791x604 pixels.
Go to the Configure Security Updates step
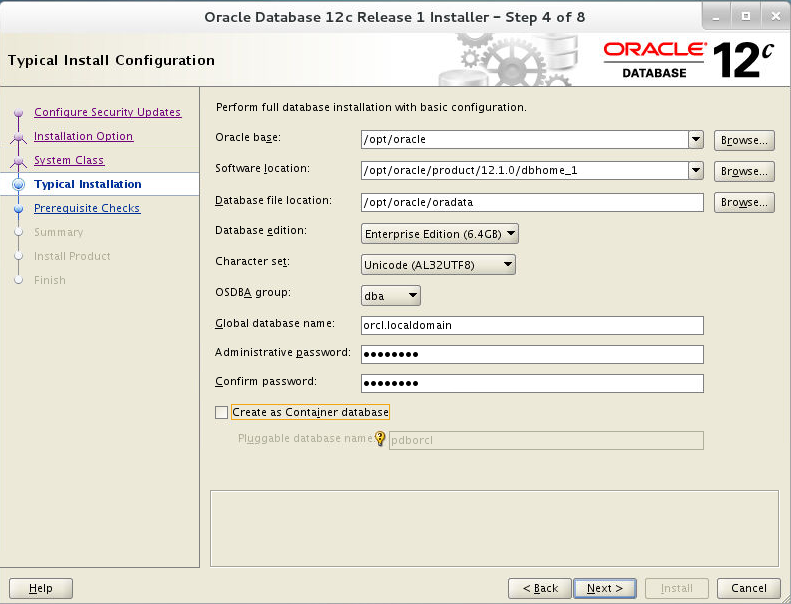[107, 112]
